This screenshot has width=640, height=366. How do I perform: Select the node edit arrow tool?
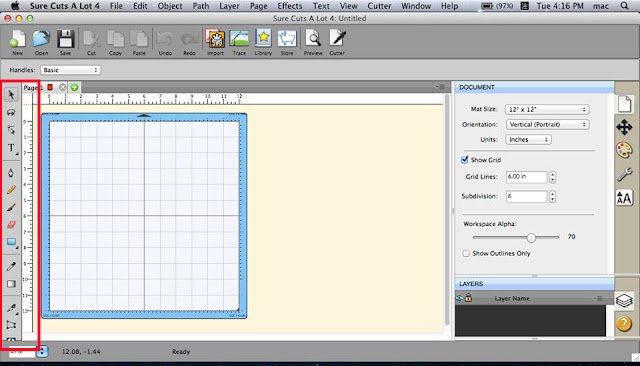pos(11,130)
